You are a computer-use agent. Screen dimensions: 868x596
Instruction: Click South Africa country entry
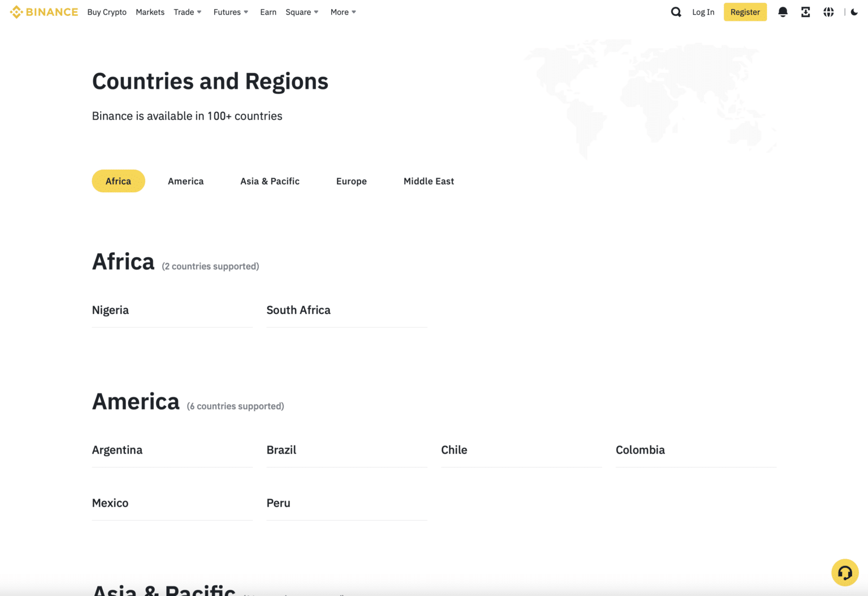(298, 310)
